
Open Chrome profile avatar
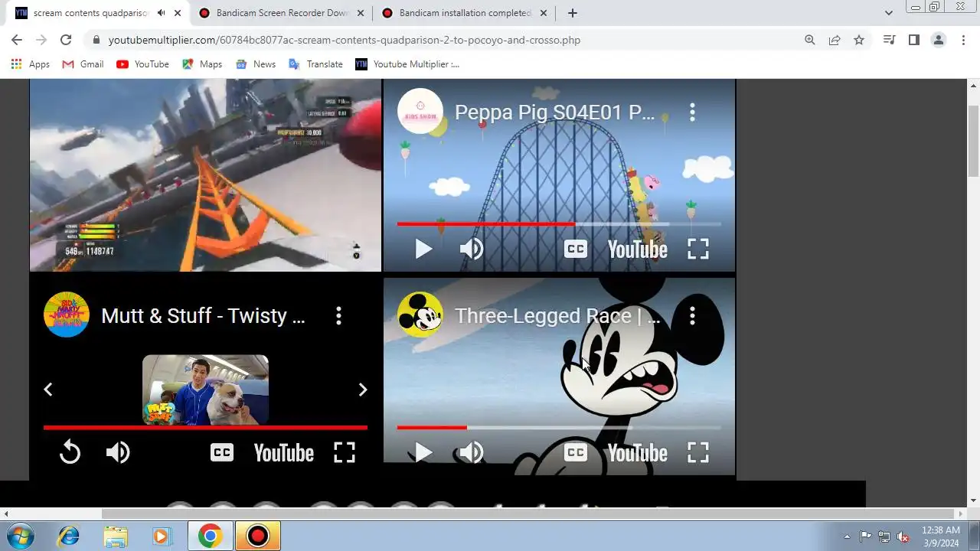tap(939, 40)
